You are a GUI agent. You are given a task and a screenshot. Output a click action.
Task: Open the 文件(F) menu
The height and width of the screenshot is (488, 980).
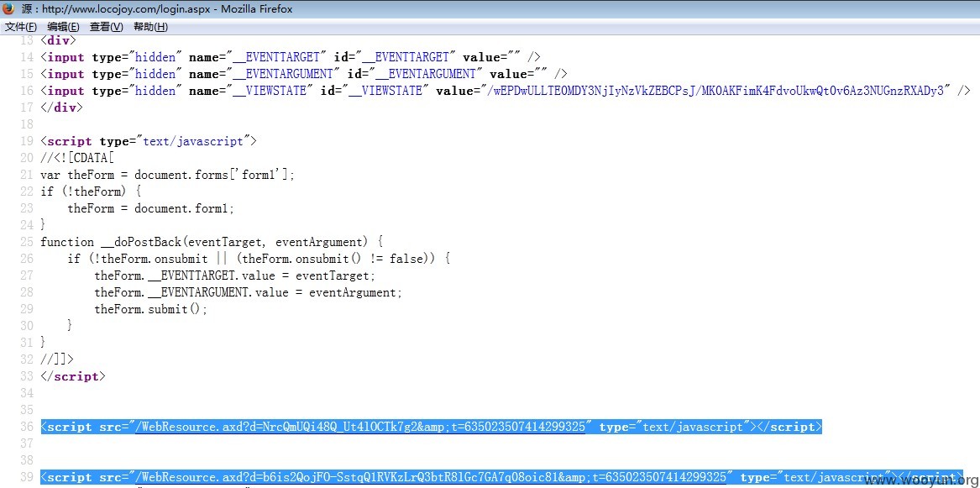[21, 27]
